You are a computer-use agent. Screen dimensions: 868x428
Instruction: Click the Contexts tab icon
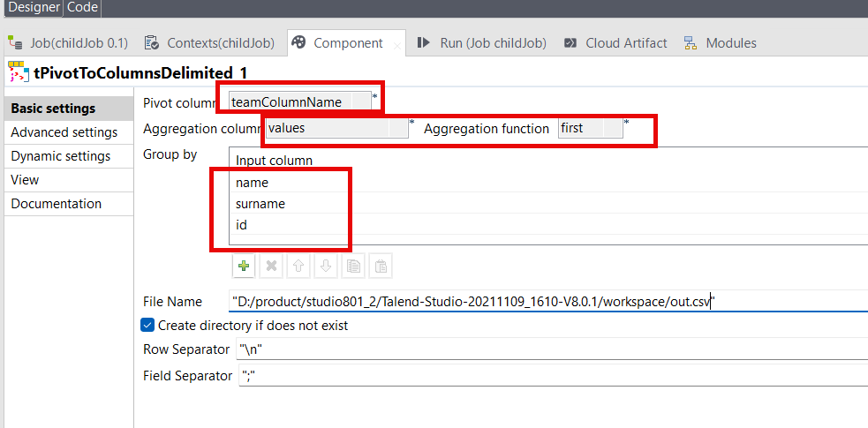[x=152, y=43]
